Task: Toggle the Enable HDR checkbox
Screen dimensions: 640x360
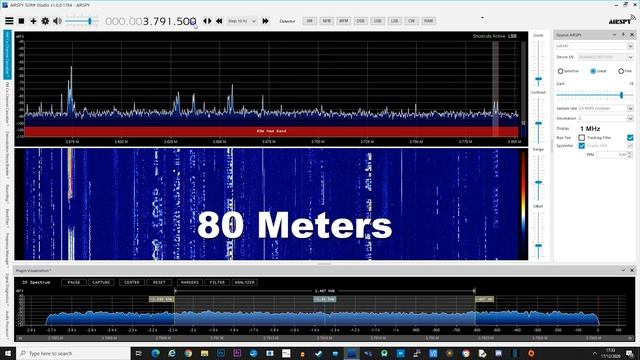Action: [x=630, y=146]
